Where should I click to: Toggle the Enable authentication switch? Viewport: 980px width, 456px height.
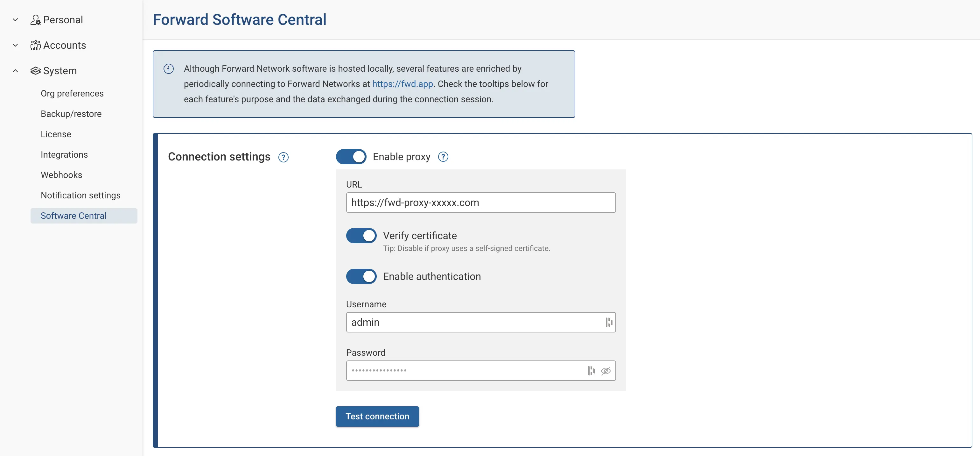click(361, 276)
